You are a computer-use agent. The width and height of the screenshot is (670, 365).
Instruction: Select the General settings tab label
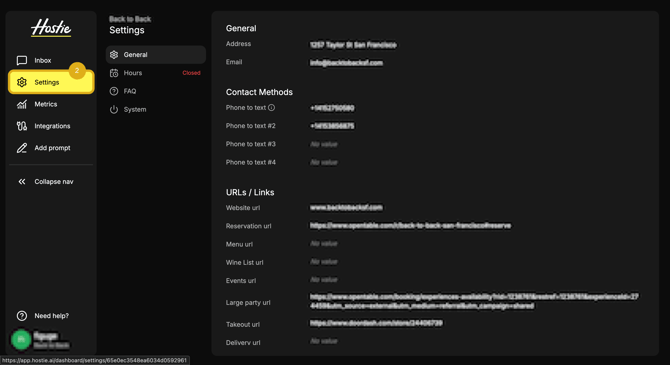(135, 55)
